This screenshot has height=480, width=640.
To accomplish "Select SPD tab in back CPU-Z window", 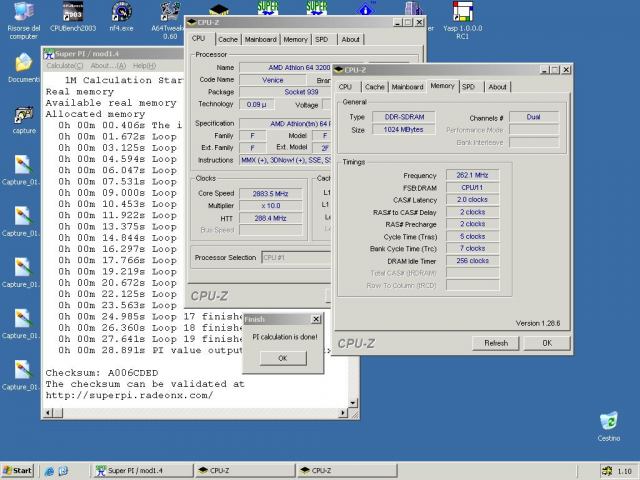I will (322, 40).
